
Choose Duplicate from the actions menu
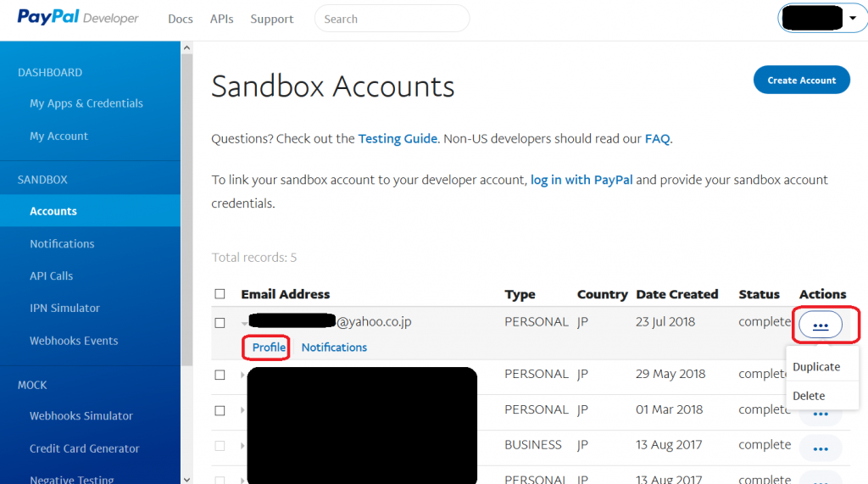816,367
